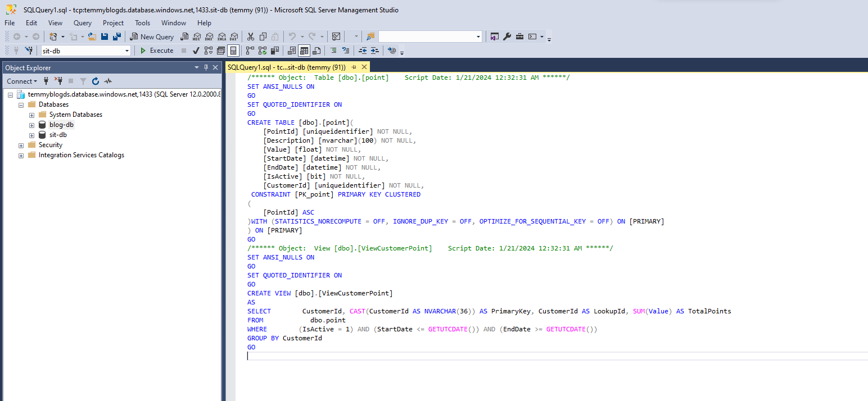The height and width of the screenshot is (401, 868).
Task: Toggle Include Client Statistics
Action: tap(275, 51)
